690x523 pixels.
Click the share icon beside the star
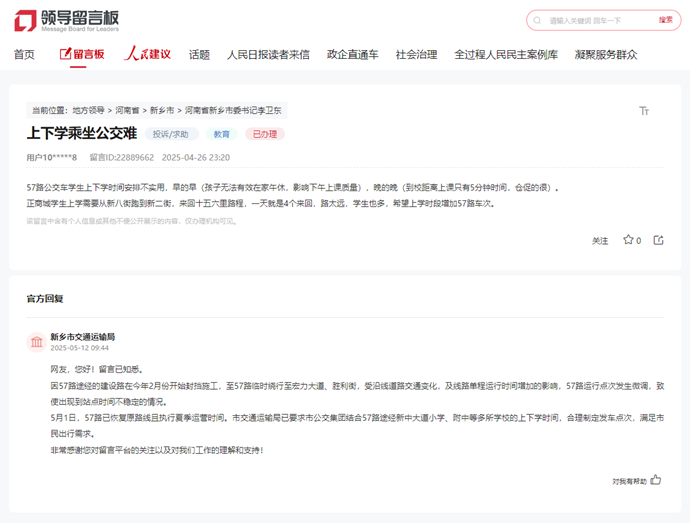pos(658,240)
